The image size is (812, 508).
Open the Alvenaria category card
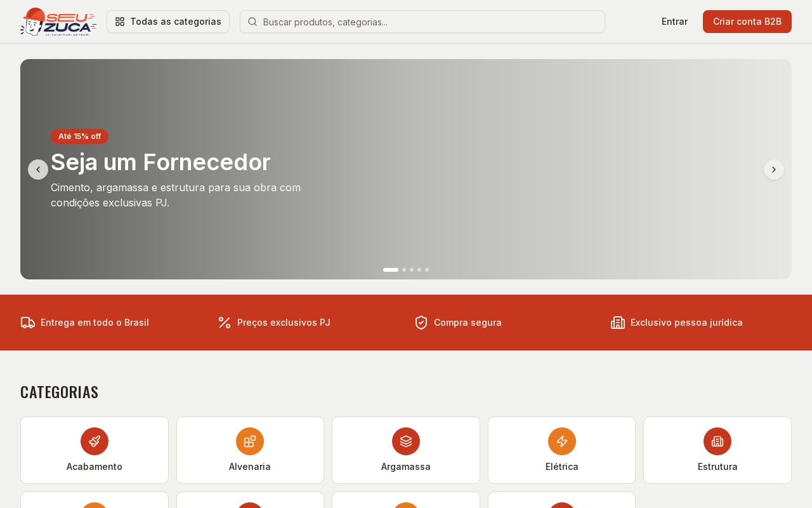pyautogui.click(x=250, y=450)
